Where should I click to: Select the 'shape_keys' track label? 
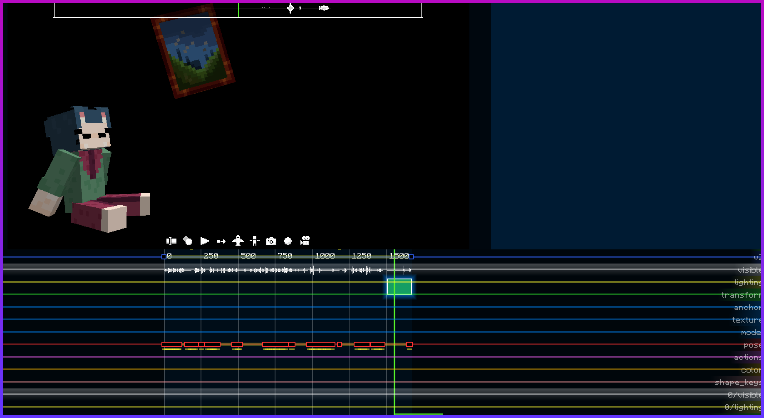tap(738, 382)
